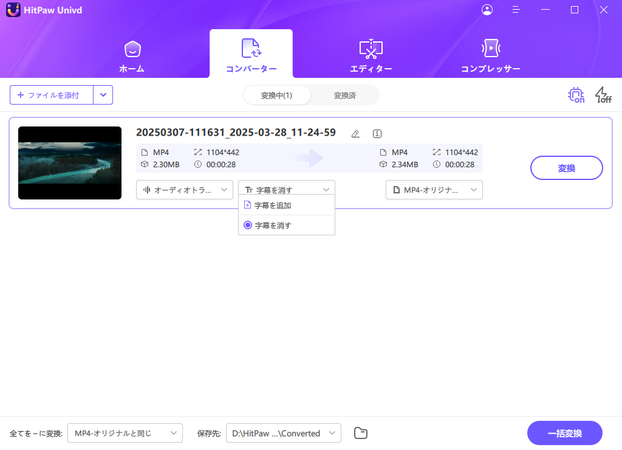Switch to the コンバーター tab
The image size is (622, 450).
[x=251, y=56]
